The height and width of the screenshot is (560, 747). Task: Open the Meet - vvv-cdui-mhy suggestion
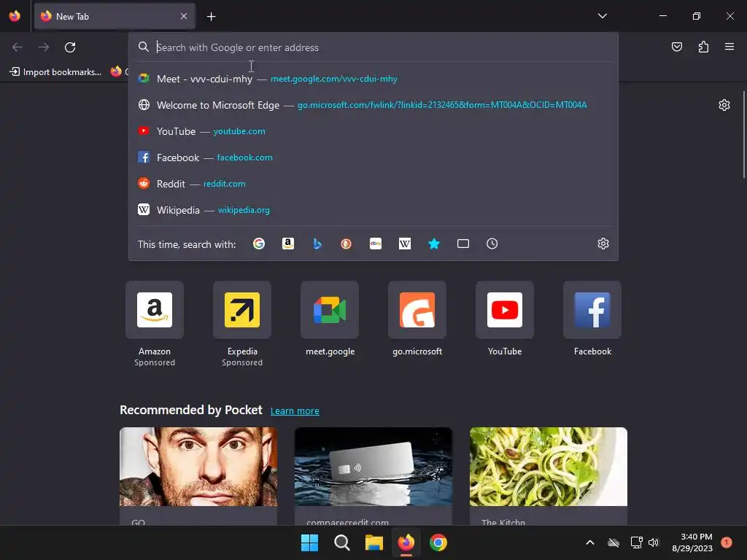click(373, 79)
